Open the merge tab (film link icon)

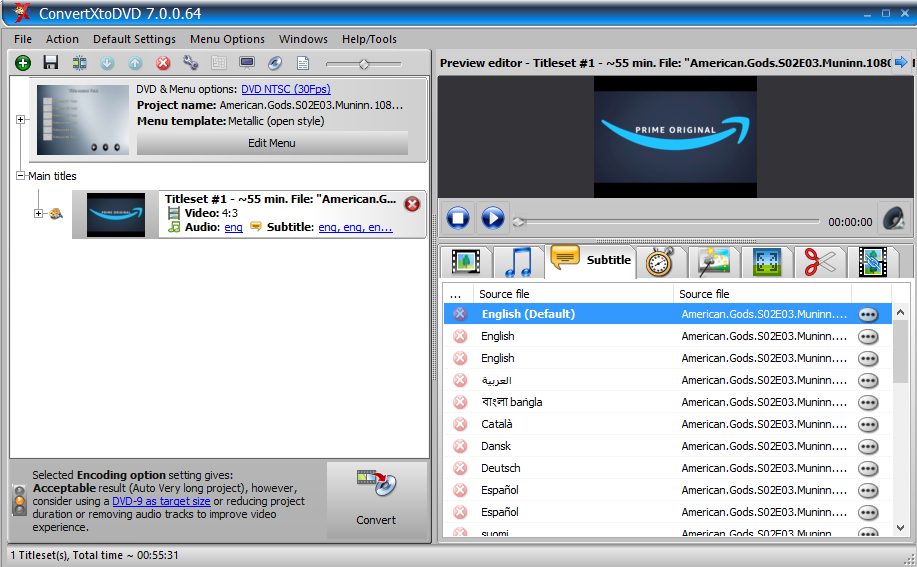click(873, 262)
